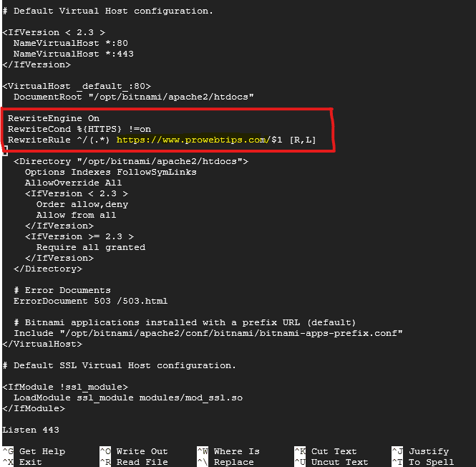Click the ^X Exit shortcut

(22, 462)
